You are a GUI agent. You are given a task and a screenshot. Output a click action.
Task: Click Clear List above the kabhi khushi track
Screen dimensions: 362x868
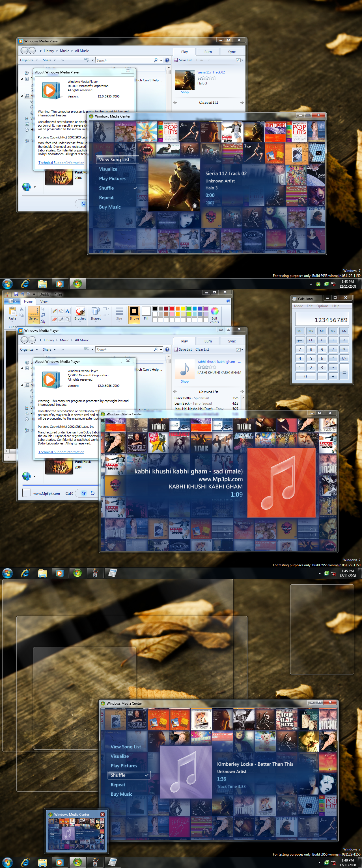(202, 350)
